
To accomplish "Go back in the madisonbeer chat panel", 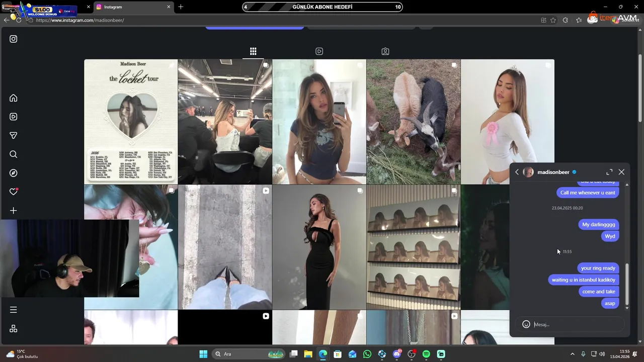I will [x=517, y=172].
